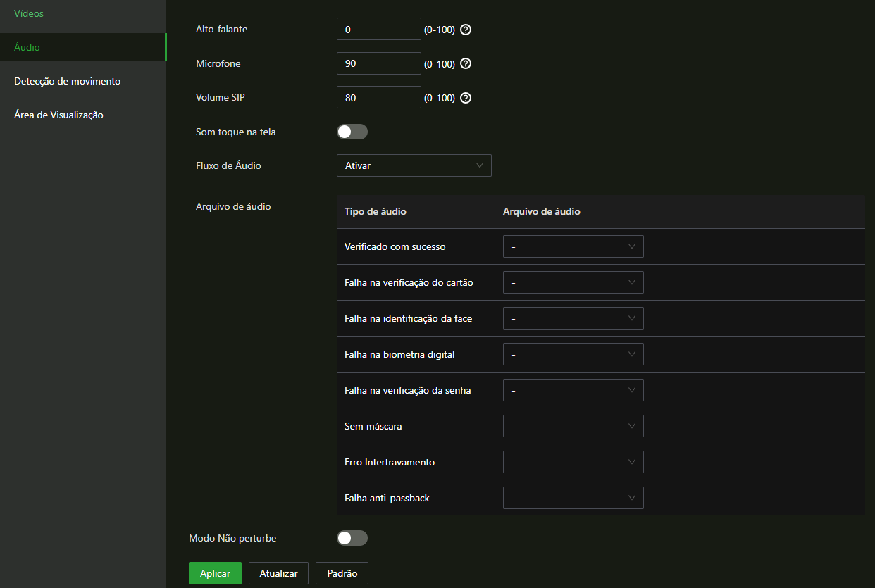Focus the Alto-falante volume input field

pos(379,30)
